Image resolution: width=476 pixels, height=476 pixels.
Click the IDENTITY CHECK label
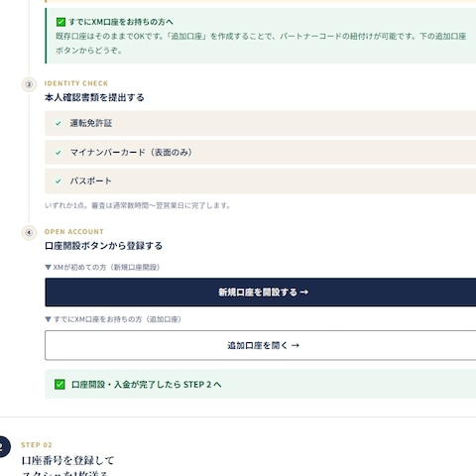pos(76,83)
